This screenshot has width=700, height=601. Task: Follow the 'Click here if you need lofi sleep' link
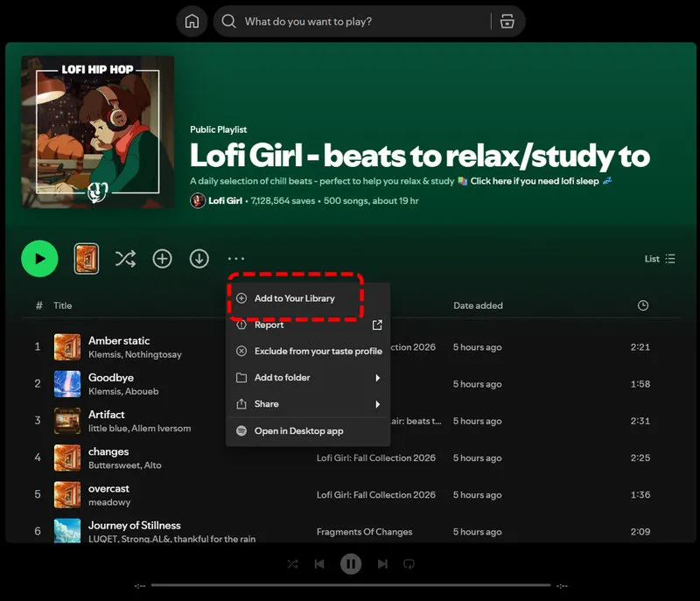[535, 181]
